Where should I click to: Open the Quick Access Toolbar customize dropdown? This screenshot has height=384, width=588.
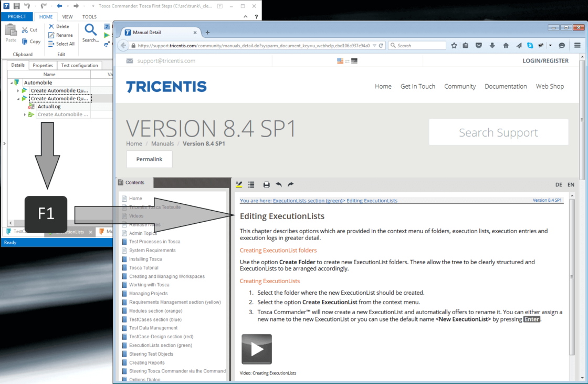(93, 6)
